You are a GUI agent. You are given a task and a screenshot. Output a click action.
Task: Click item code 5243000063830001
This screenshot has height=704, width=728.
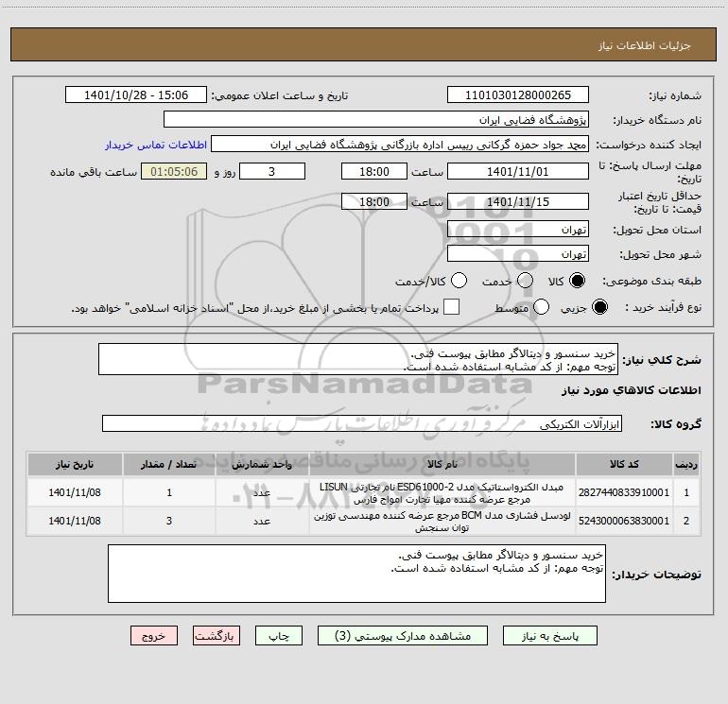[x=624, y=522]
